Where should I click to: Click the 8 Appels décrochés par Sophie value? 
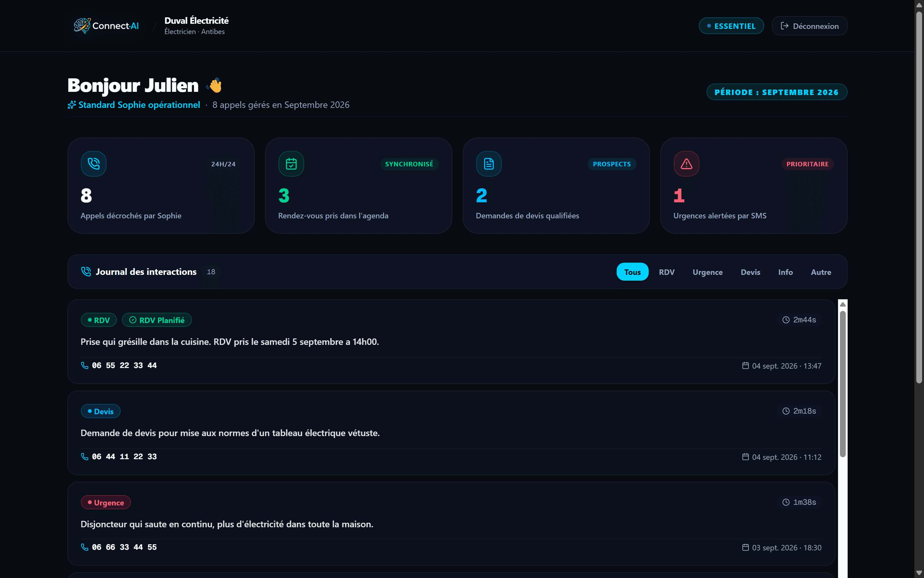(86, 195)
